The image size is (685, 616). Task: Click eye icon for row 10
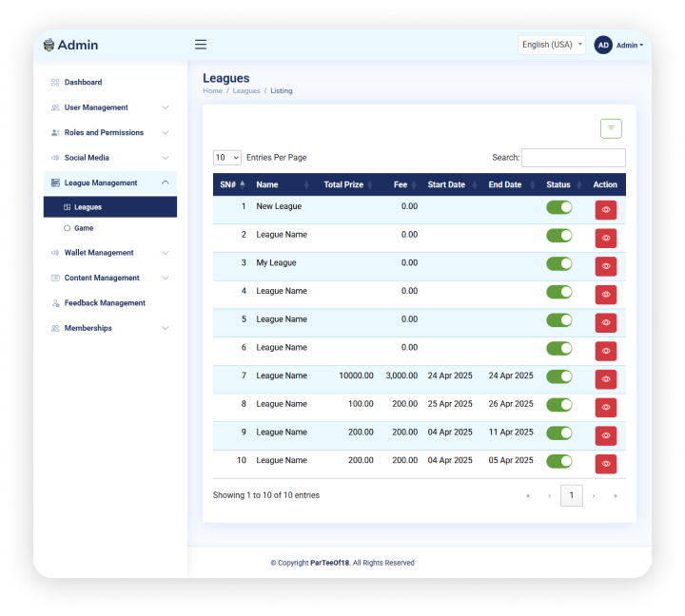(606, 465)
